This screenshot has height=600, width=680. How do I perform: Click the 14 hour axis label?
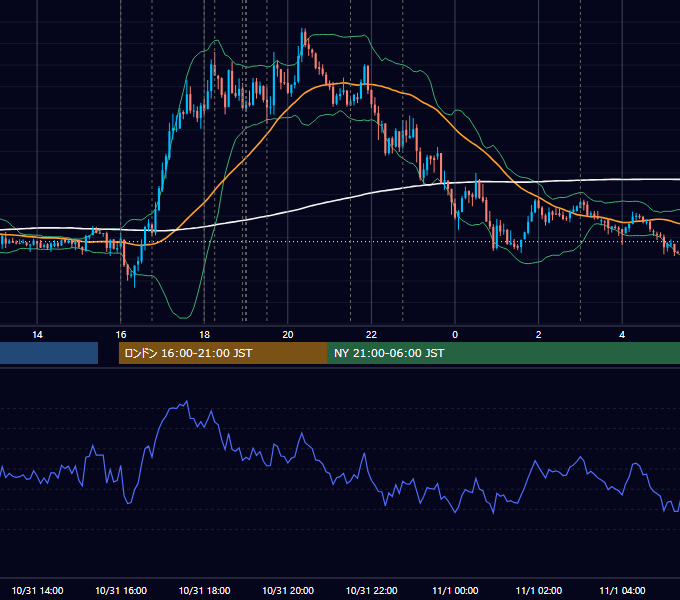pos(37,335)
